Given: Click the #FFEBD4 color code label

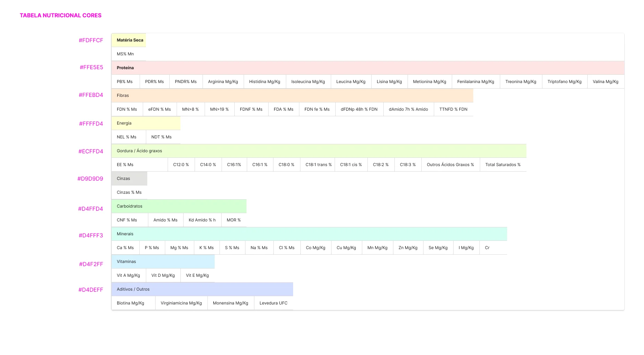Looking at the screenshot, I should 91,95.
